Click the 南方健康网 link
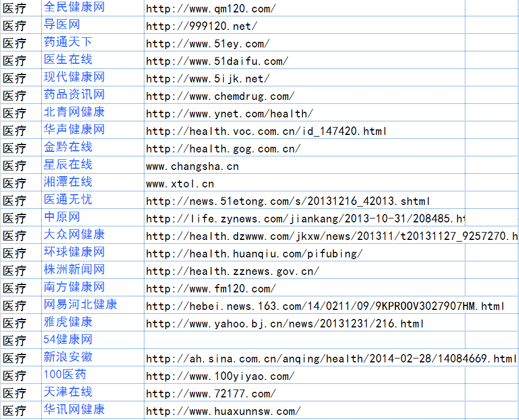 tap(74, 287)
